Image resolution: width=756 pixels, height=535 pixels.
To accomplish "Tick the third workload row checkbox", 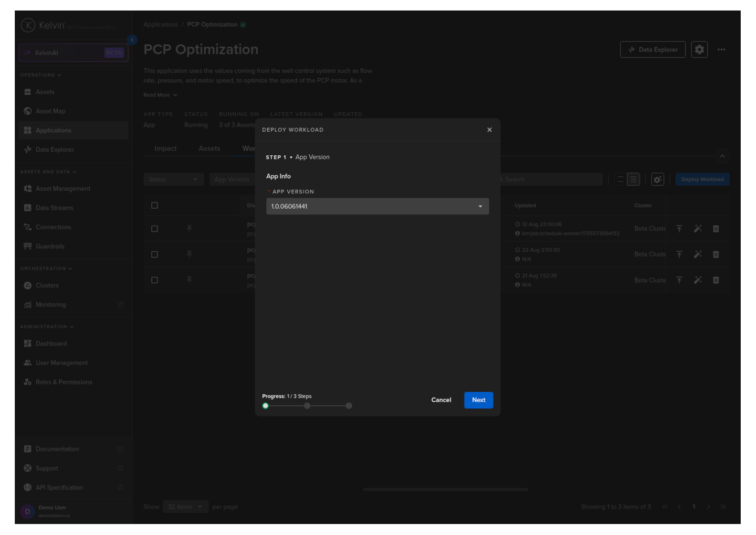I will pyautogui.click(x=155, y=280).
